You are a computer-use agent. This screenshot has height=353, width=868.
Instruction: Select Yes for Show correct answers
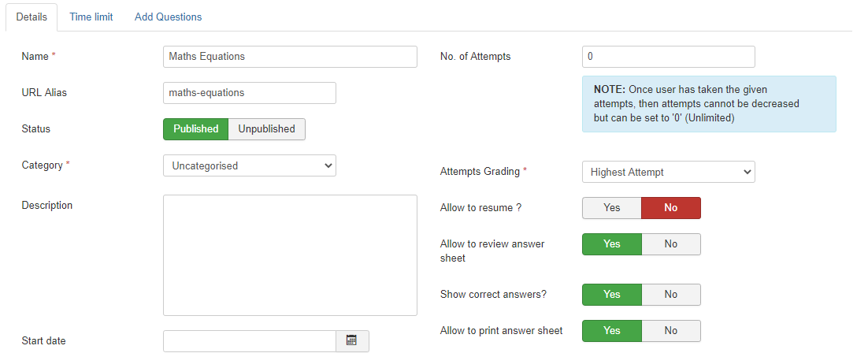611,295
